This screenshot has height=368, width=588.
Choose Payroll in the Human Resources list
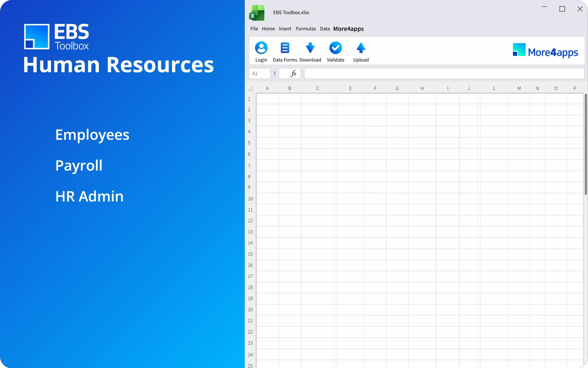(79, 166)
